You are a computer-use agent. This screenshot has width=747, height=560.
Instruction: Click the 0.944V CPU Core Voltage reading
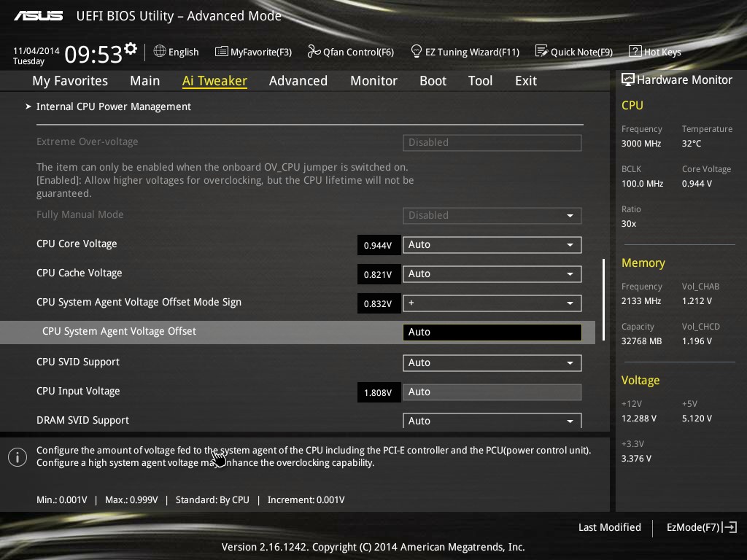379,245
